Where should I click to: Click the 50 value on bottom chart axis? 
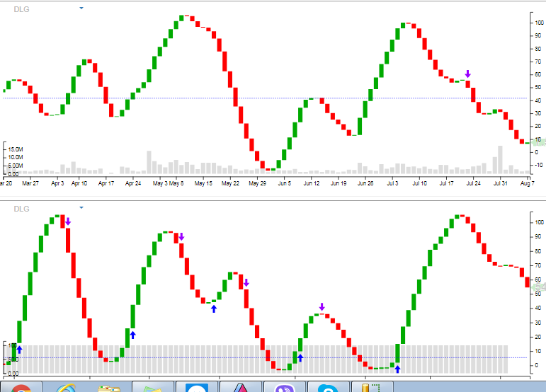[538, 294]
